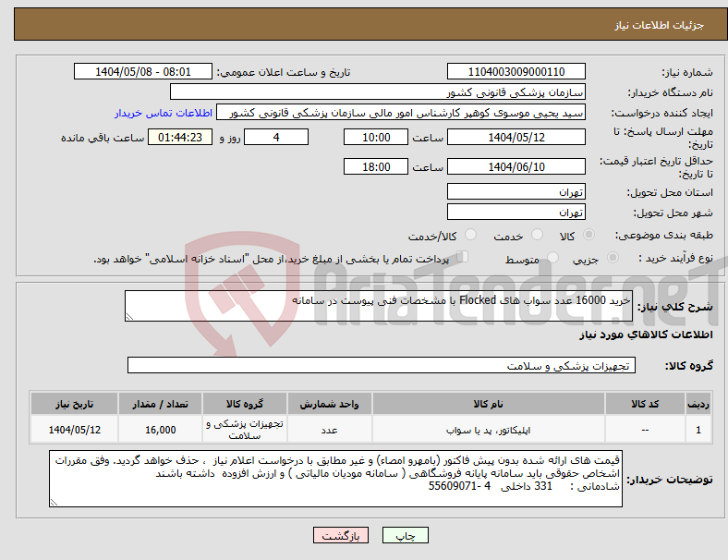Click the جزئیات اطلاعات نیاز page title

[x=660, y=25]
